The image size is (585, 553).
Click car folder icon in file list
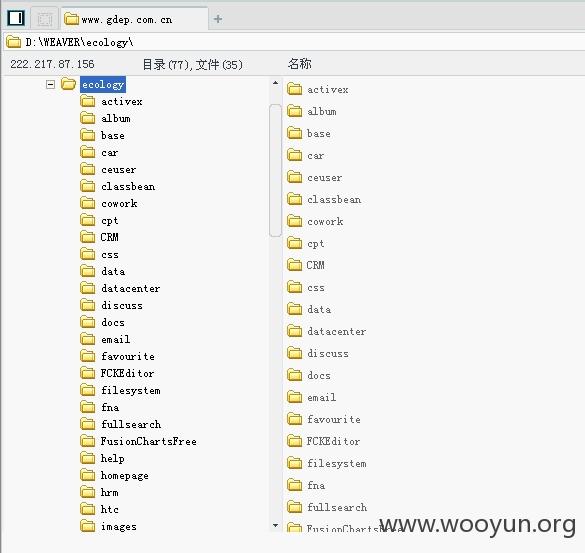tap(295, 155)
